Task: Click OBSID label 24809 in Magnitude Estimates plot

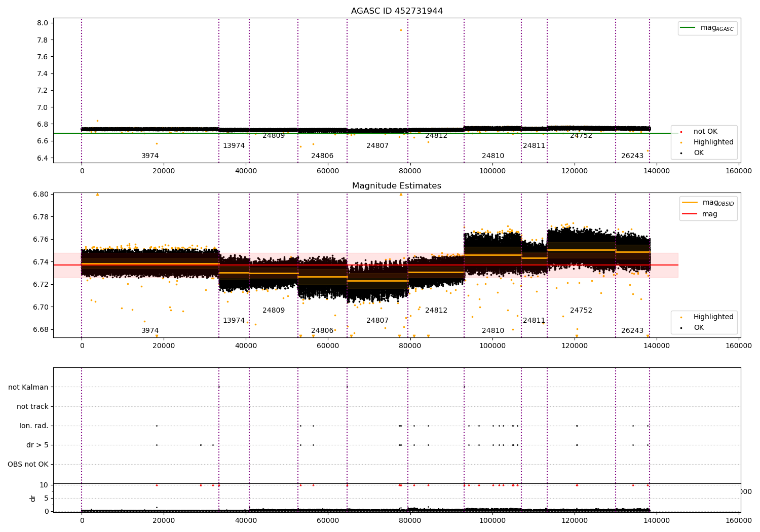Action: click(274, 311)
